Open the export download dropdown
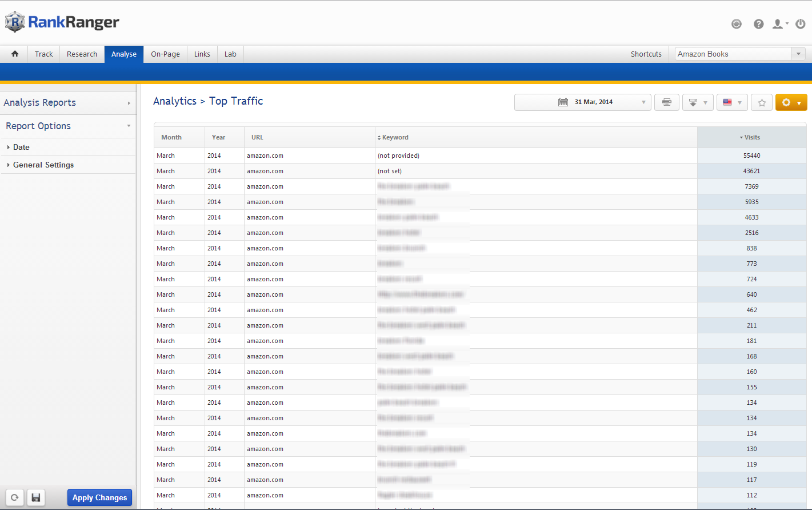Image resolution: width=812 pixels, height=510 pixels. [698, 102]
